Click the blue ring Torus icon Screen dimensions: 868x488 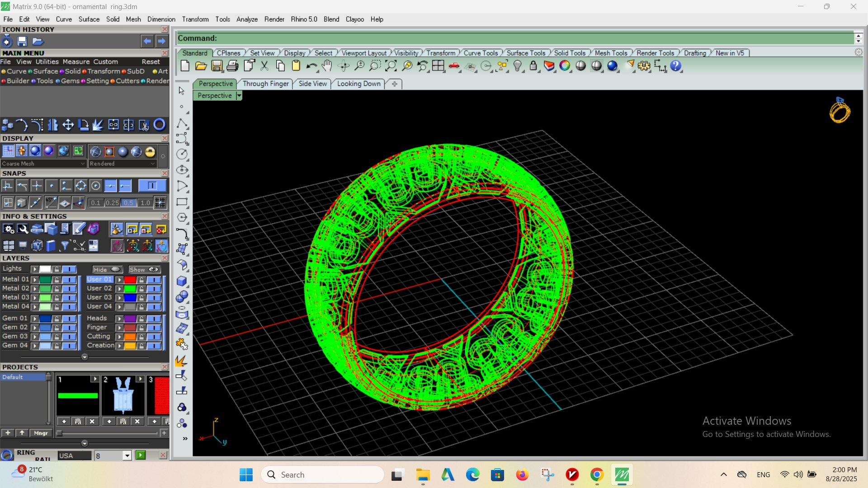tap(160, 124)
